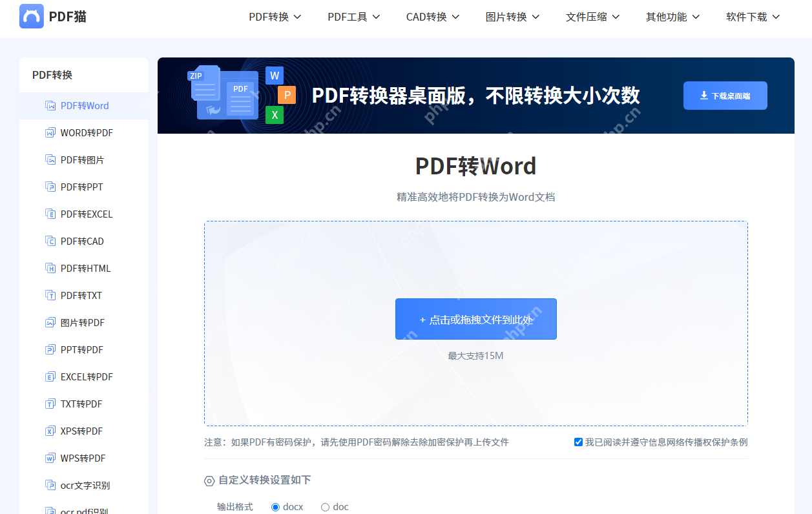Click the PDF转PPT sidebar icon
The height and width of the screenshot is (514, 812).
point(50,187)
